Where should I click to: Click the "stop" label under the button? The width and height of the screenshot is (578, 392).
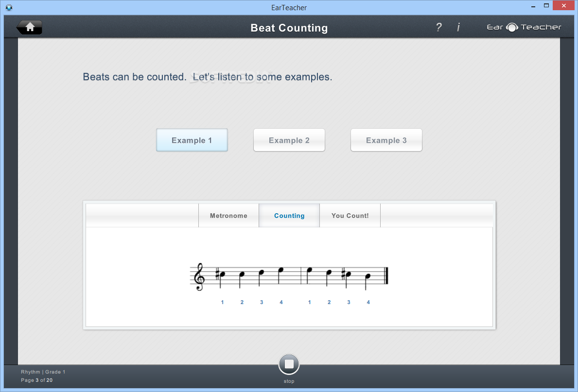(289, 381)
